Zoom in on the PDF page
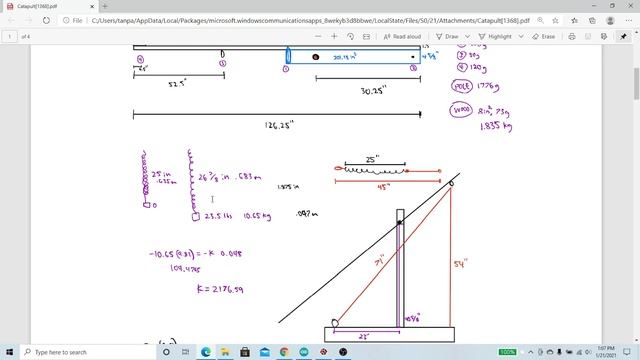The image size is (640, 360). (x=334, y=36)
